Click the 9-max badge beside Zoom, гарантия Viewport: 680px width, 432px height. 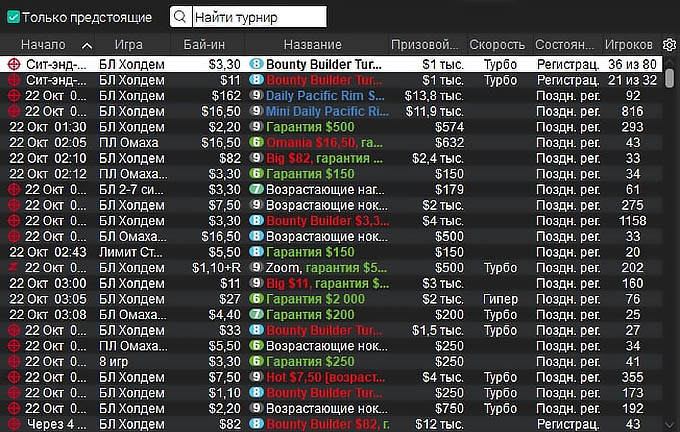click(256, 267)
